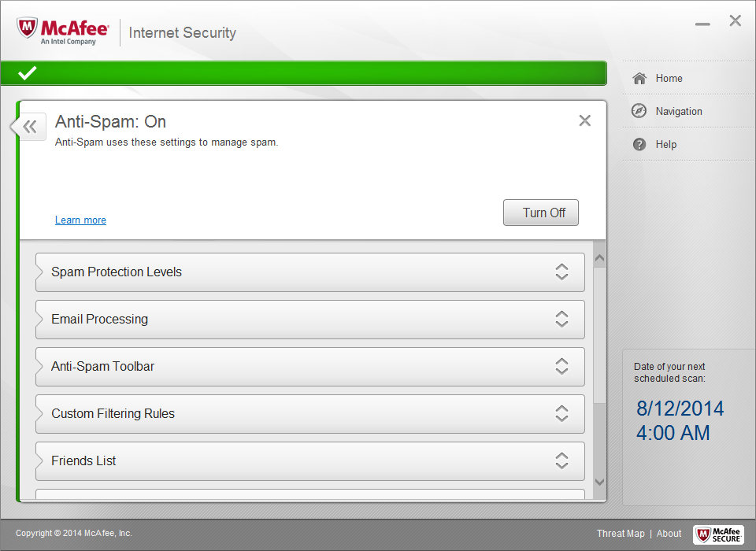The height and width of the screenshot is (551, 756).
Task: Click the scrollbar down arrow
Action: [x=599, y=481]
